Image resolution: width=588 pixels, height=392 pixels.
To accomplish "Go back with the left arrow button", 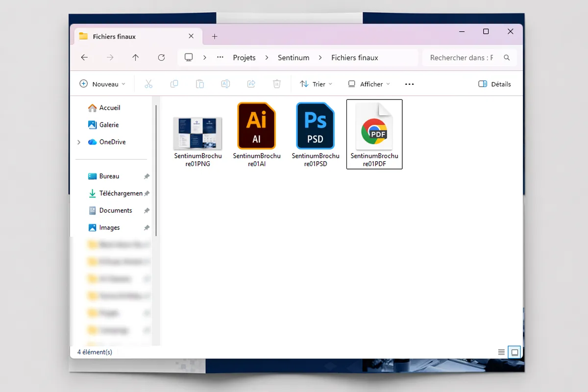I will pos(84,57).
